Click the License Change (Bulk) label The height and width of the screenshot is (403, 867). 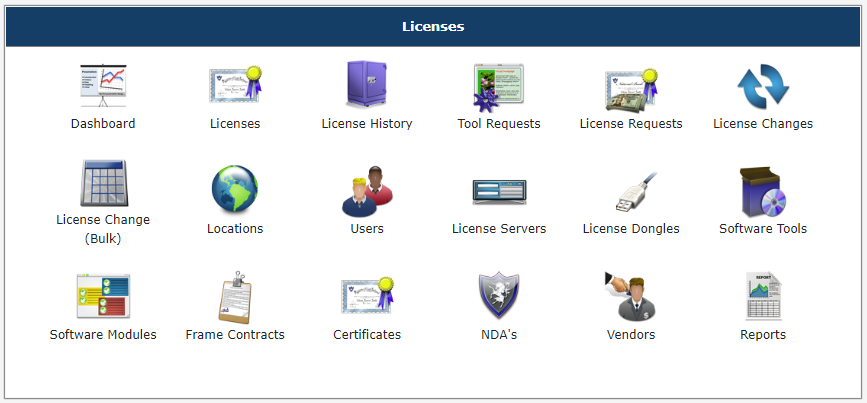point(103,229)
